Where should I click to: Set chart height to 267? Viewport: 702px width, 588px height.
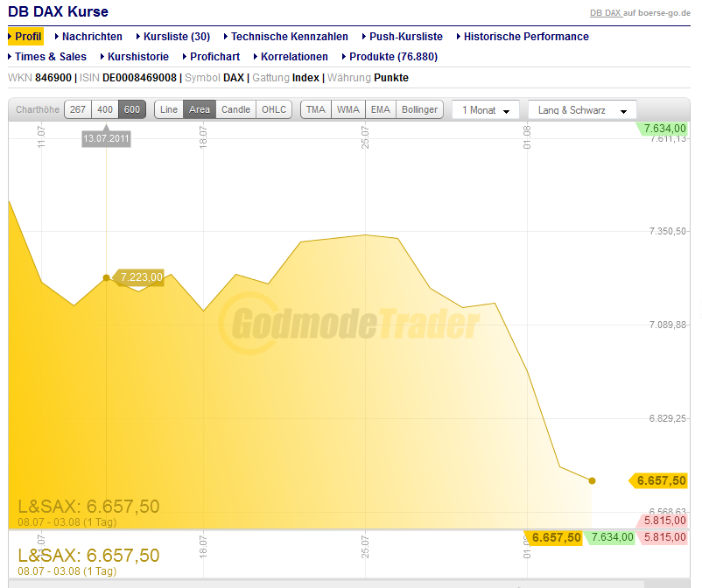coord(78,109)
